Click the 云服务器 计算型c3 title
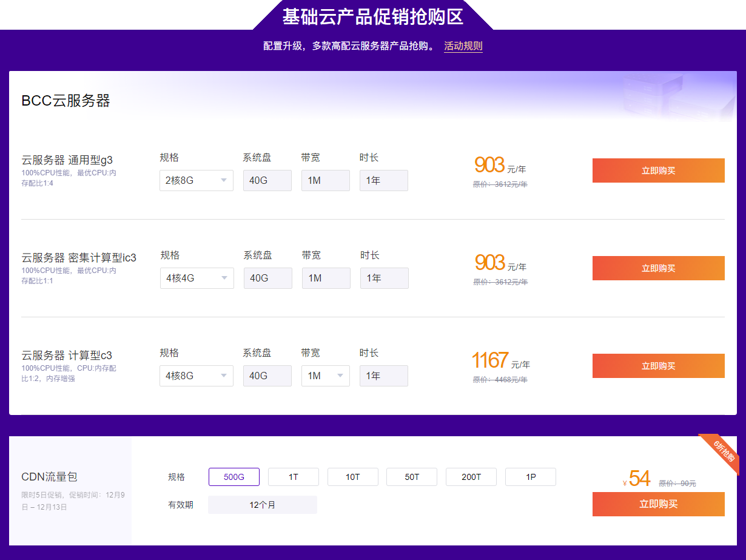Screen dimensions: 746x560 (x=67, y=356)
